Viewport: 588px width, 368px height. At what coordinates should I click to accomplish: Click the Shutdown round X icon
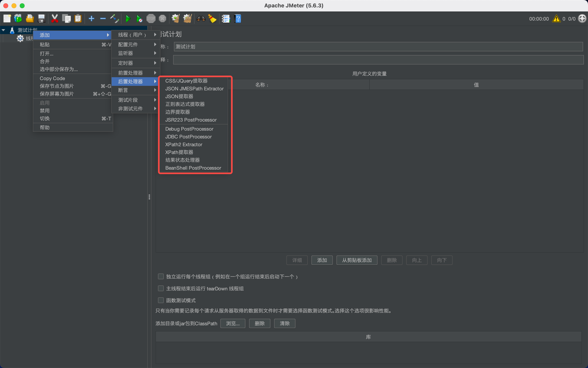(162, 18)
